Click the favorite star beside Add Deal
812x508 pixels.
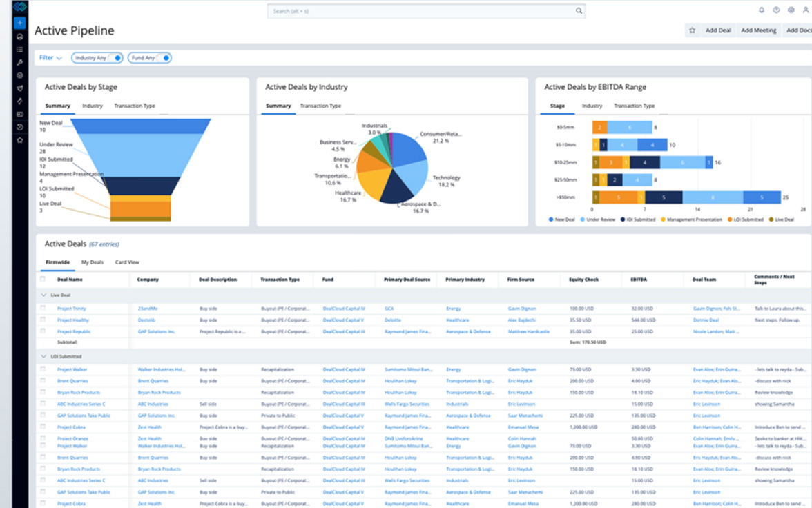point(692,30)
